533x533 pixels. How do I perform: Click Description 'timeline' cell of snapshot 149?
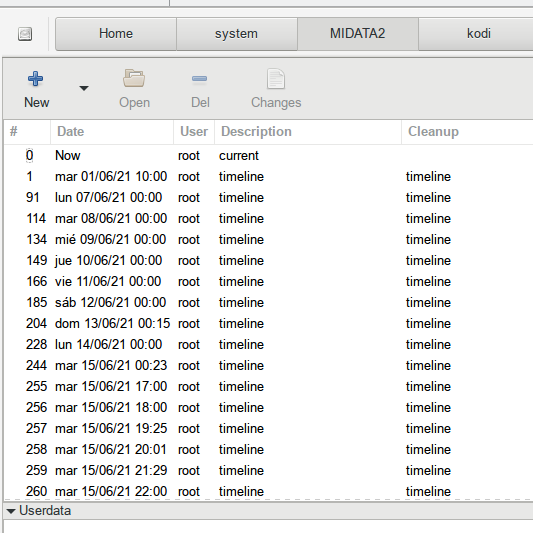coord(241,261)
